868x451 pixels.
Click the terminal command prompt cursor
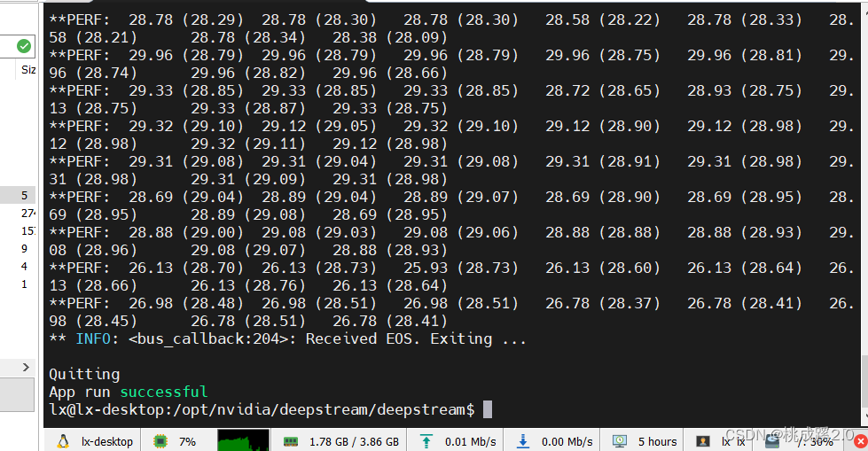(488, 409)
